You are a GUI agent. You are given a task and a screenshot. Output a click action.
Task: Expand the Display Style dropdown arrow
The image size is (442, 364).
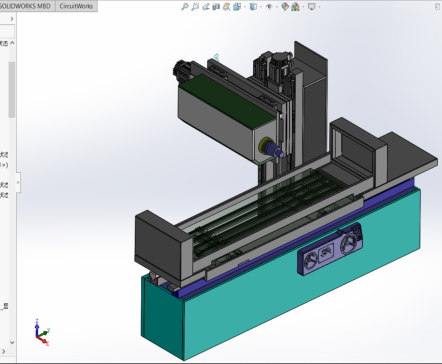click(x=261, y=7)
